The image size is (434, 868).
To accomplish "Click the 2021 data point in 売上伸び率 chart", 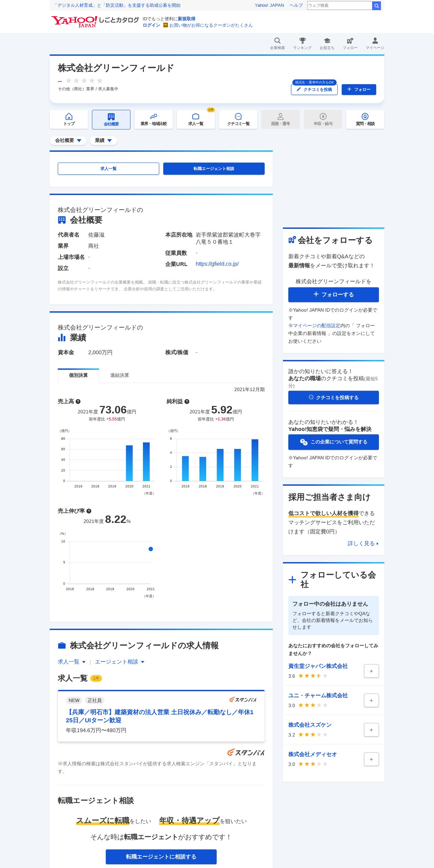I will [x=151, y=549].
